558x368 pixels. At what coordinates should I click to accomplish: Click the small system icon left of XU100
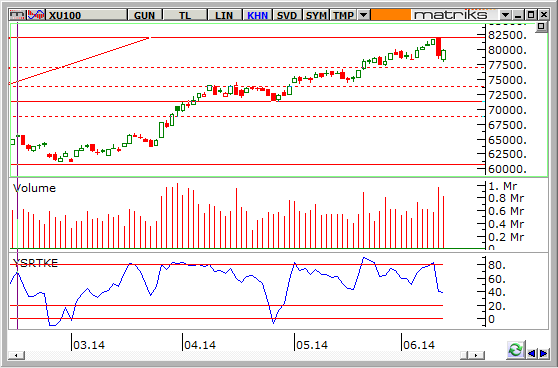point(18,15)
